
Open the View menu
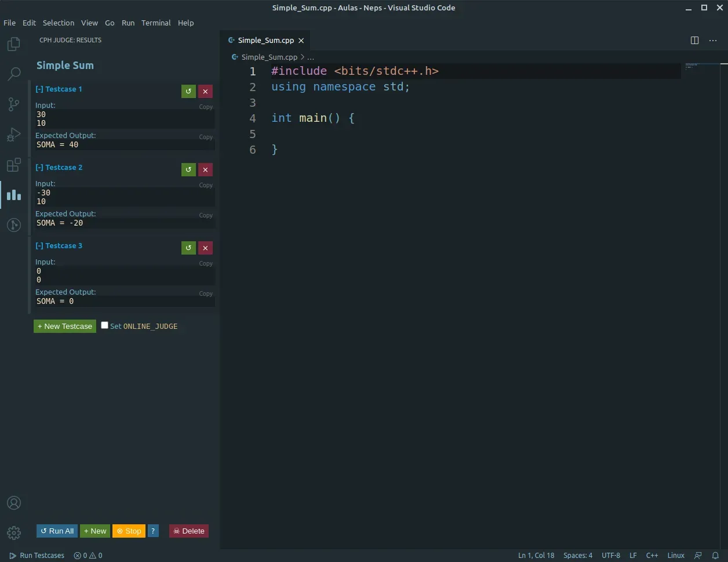pos(89,23)
